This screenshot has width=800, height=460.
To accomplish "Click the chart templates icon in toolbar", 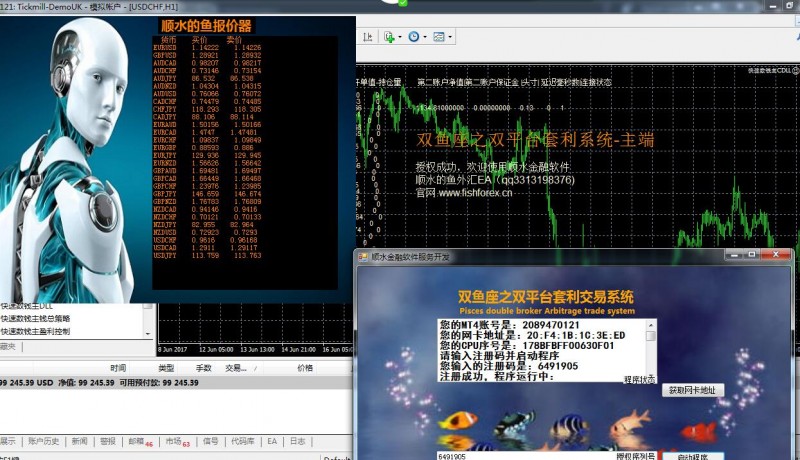I will pyautogui.click(x=439, y=37).
